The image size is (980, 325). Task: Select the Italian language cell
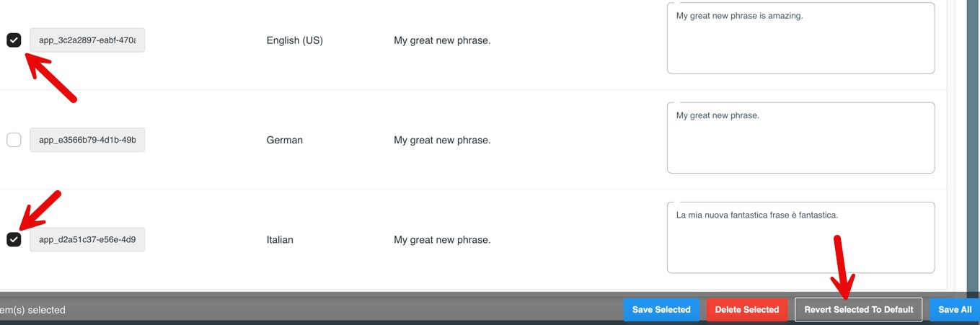(x=280, y=239)
